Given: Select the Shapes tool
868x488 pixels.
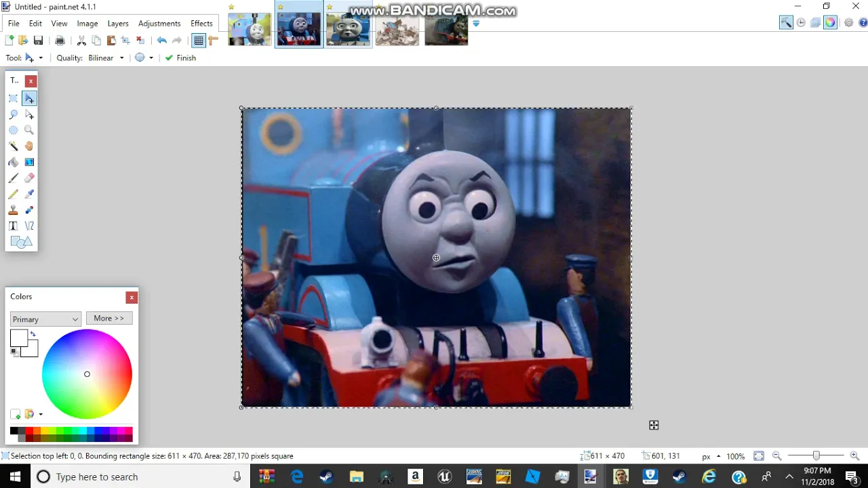Looking at the screenshot, I should pyautogui.click(x=21, y=242).
